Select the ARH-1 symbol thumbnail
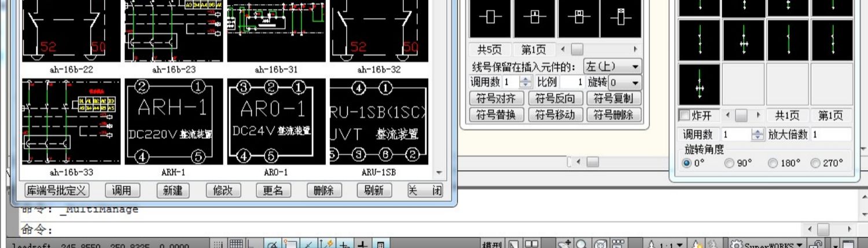Viewport: 868px width, 248px height. [x=174, y=122]
